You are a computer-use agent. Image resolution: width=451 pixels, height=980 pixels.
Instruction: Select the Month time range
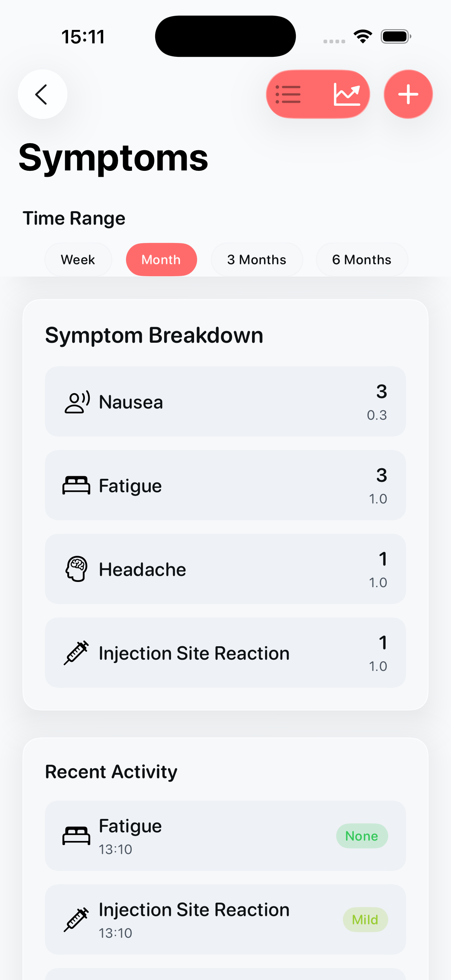(x=161, y=259)
